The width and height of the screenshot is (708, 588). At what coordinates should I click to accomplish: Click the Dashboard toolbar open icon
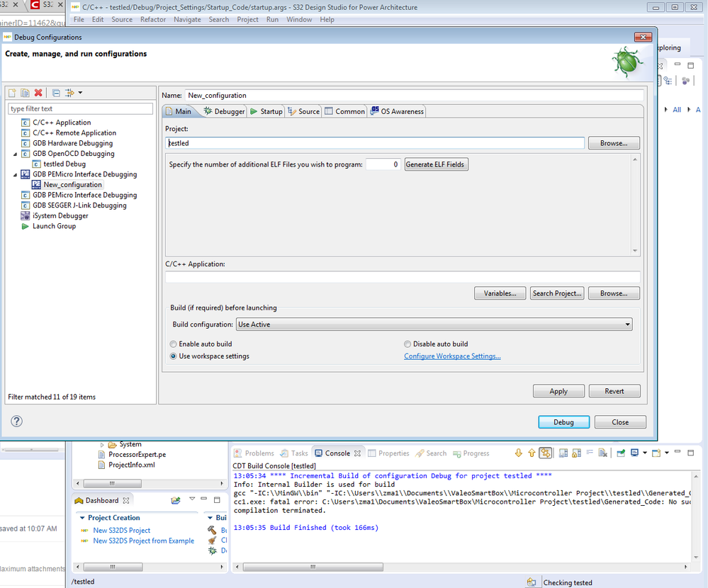176,500
